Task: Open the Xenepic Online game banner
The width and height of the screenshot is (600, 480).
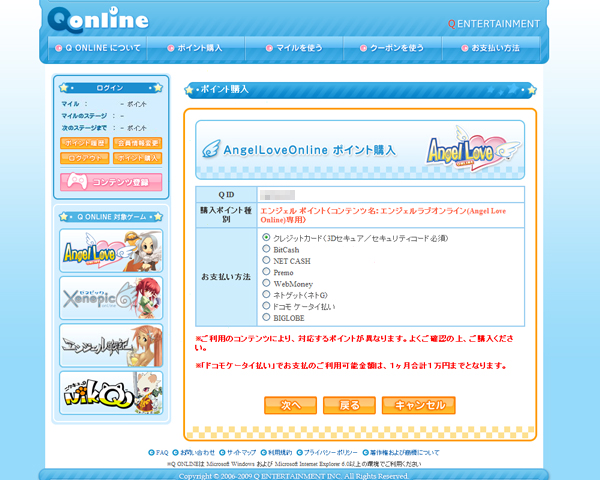Action: 111,298
